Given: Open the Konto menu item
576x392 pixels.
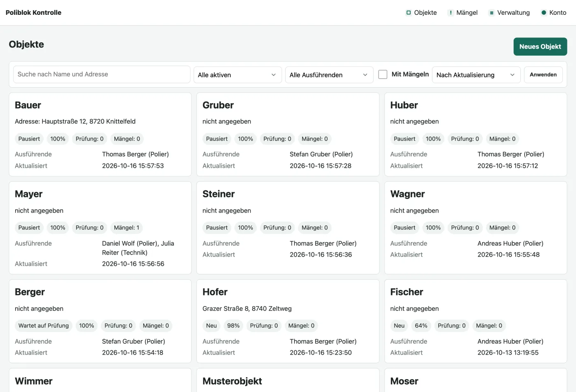Looking at the screenshot, I should click(x=554, y=13).
